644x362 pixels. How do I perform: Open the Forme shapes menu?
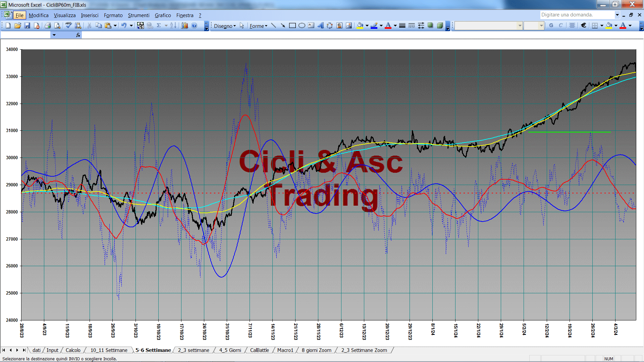pyautogui.click(x=258, y=26)
